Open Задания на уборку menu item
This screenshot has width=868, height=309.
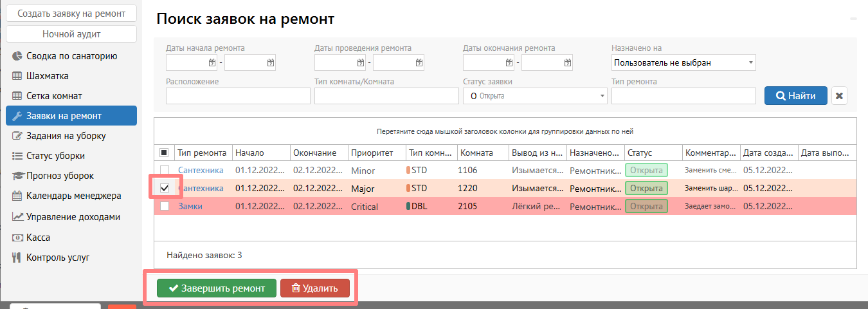click(x=66, y=136)
